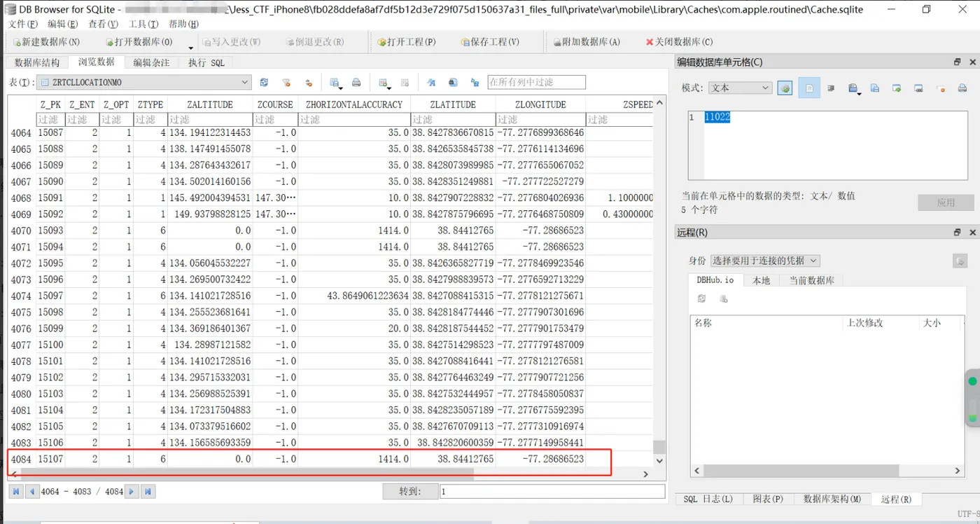Open the 查看 (View) menu
980x524 pixels.
tap(103, 24)
